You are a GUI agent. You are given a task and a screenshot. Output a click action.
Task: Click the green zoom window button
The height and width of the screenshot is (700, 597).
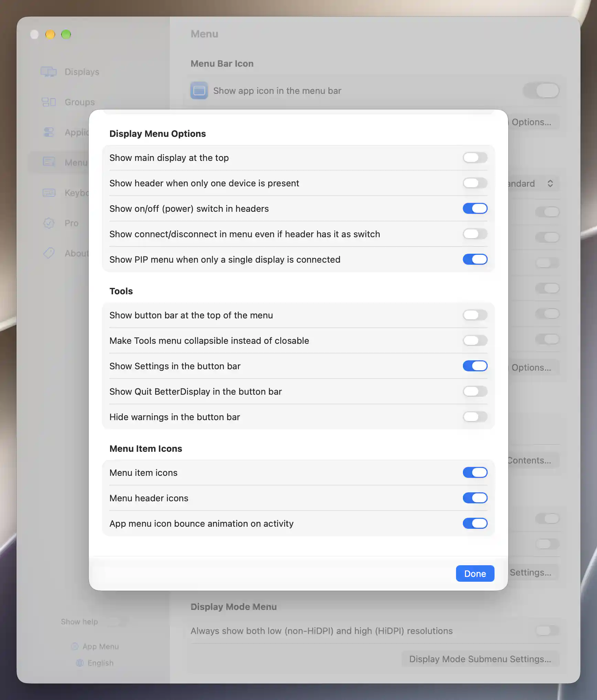tap(66, 34)
